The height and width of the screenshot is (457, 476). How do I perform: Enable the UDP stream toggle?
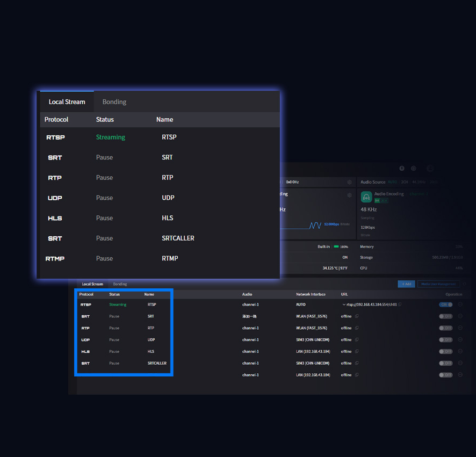[x=445, y=340]
